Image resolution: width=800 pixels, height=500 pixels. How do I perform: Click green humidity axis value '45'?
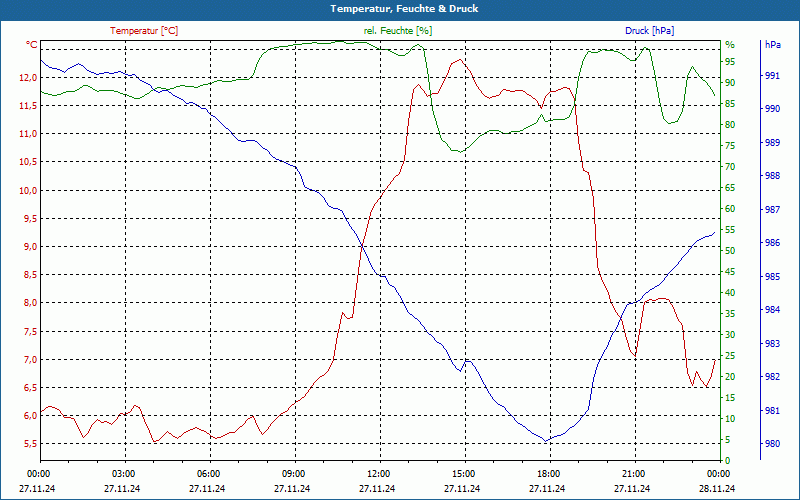point(730,272)
